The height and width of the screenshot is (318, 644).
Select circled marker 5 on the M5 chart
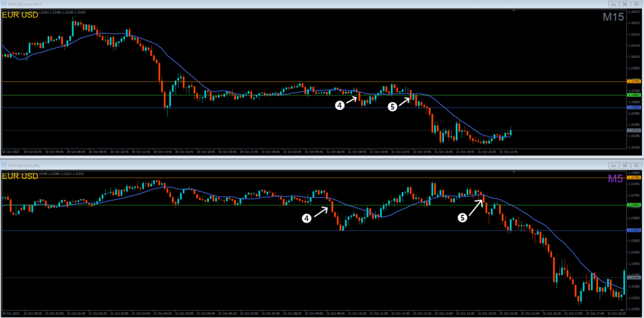point(462,218)
